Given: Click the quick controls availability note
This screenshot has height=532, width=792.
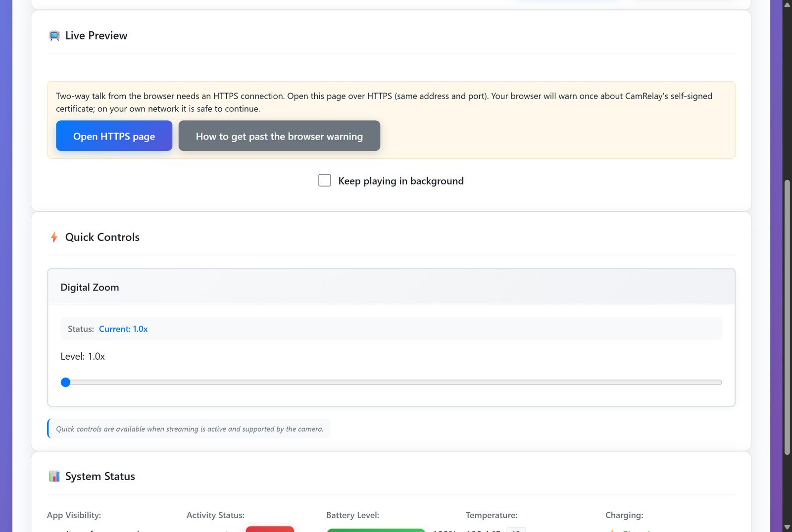Looking at the screenshot, I should (189, 429).
